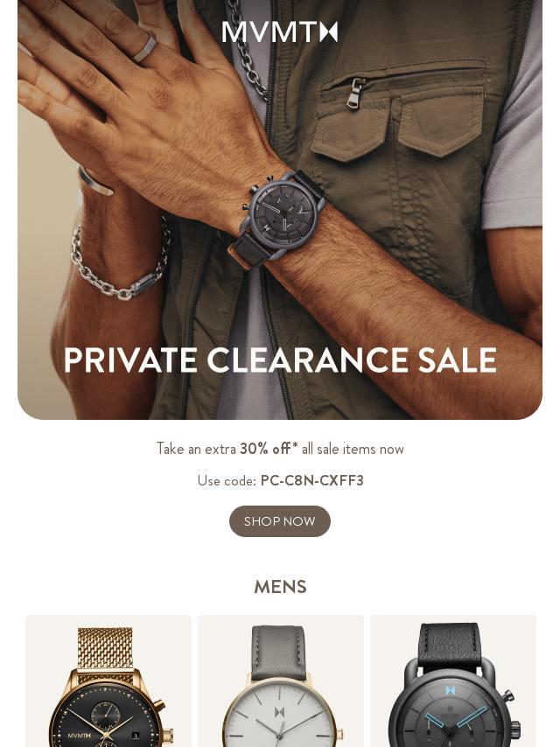Click the MVMT logo on gold watch dial
Screen dimensions: 560x747
click(x=79, y=736)
